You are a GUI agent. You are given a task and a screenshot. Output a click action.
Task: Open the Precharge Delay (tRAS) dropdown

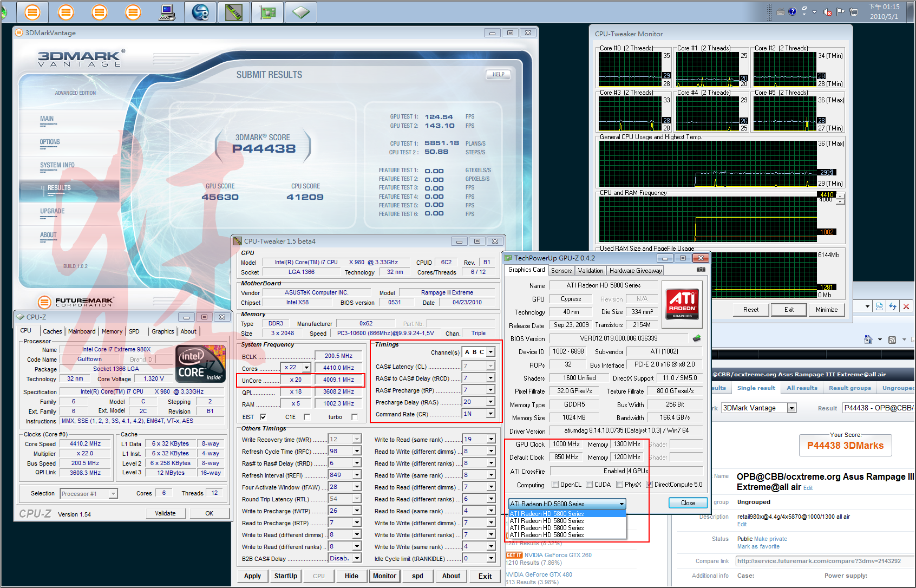(x=490, y=402)
